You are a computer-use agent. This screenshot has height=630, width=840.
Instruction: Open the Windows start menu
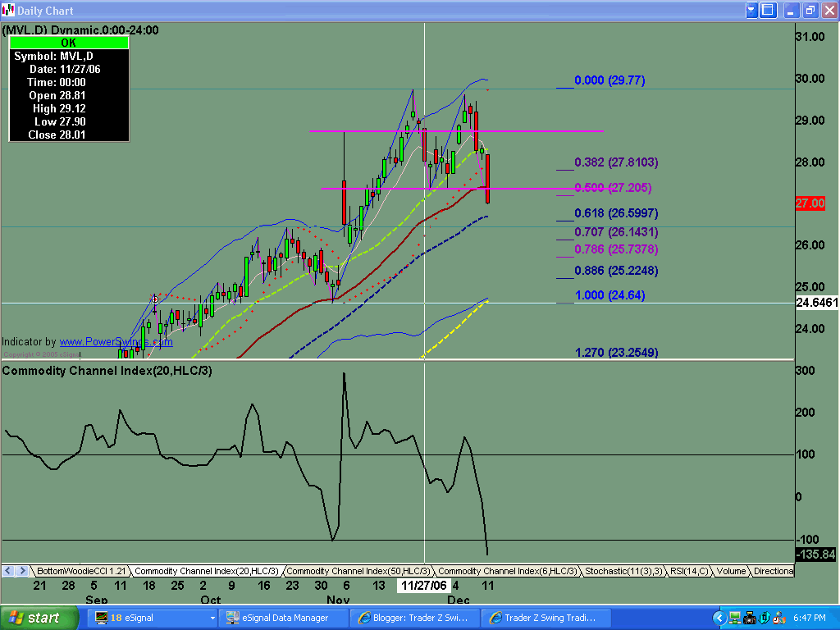[39, 618]
